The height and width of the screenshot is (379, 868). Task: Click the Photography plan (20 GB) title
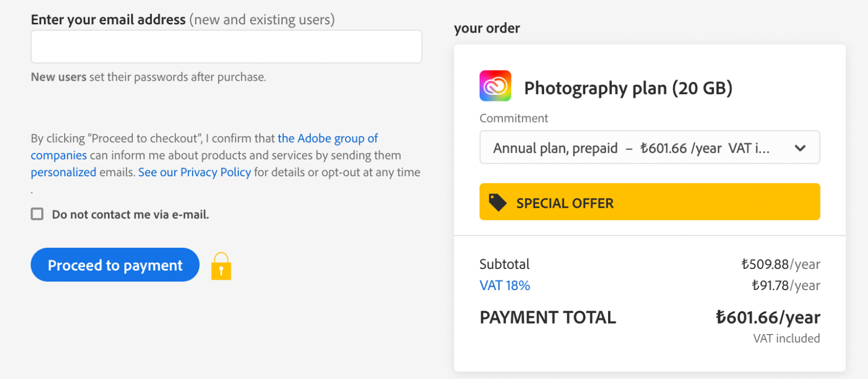[x=628, y=88]
